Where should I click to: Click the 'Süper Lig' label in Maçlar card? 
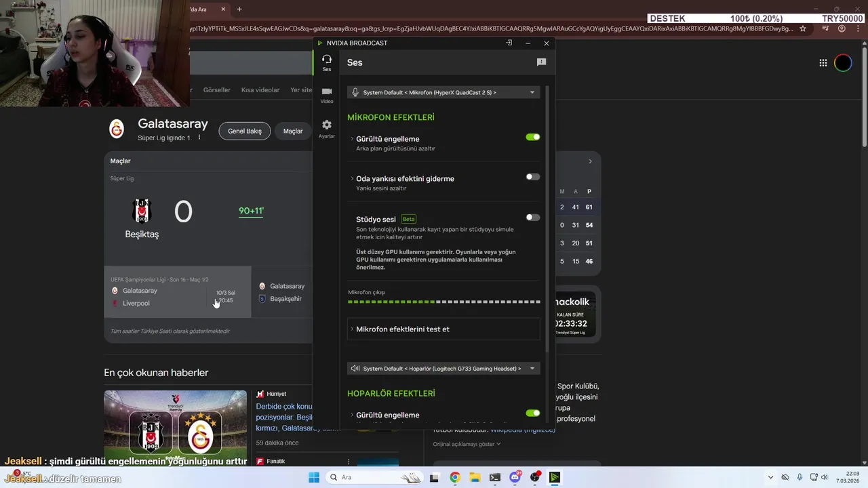122,178
